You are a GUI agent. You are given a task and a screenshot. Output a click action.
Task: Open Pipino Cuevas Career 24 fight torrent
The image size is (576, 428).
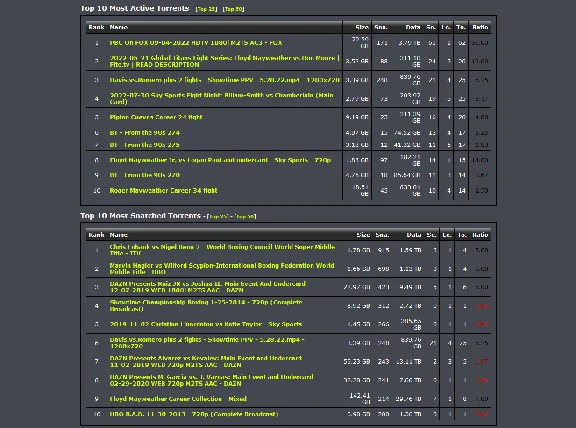pos(156,117)
